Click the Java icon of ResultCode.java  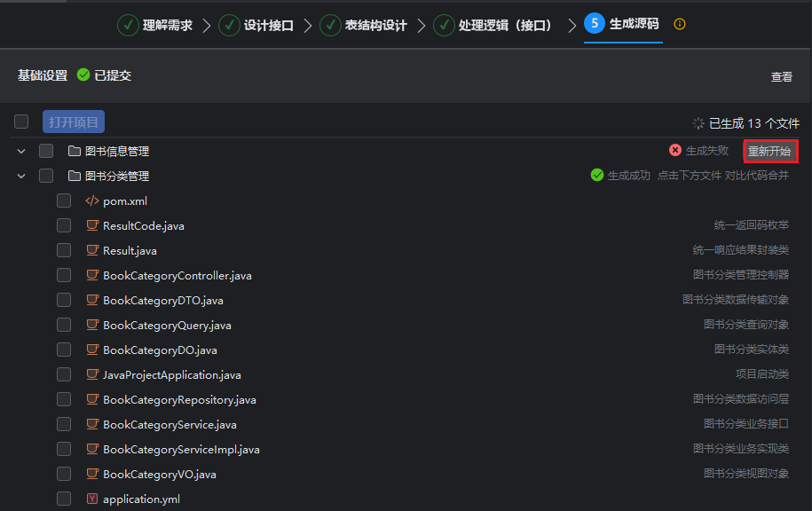[91, 226]
